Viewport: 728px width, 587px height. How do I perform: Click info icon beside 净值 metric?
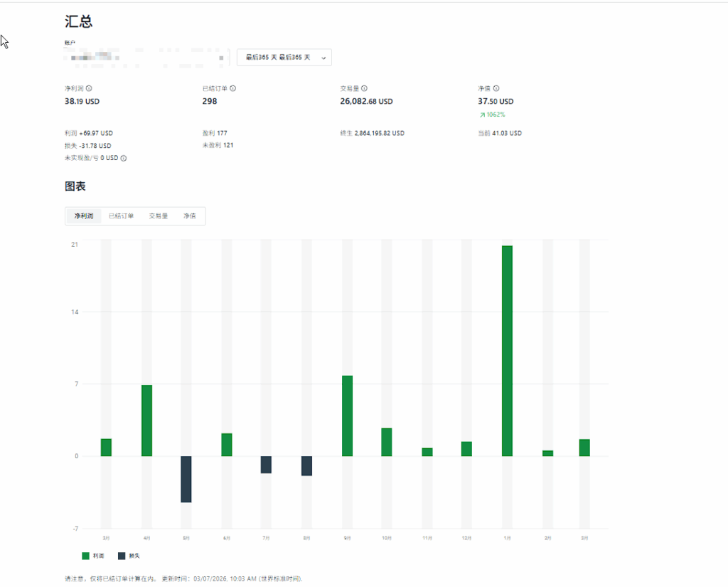click(x=496, y=89)
